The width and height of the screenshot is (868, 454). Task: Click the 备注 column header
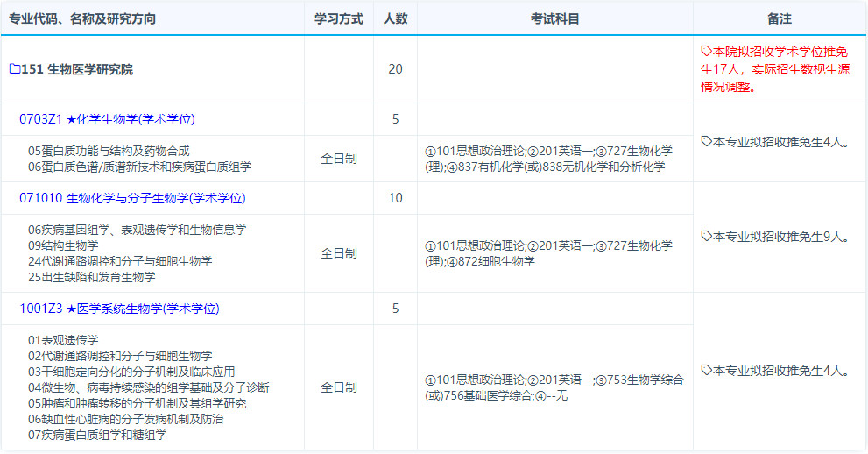coord(779,18)
